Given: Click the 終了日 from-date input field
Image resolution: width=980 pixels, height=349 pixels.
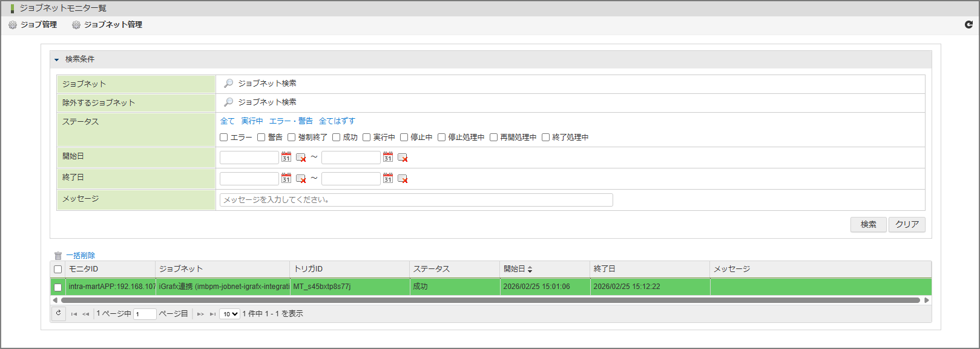Looking at the screenshot, I should tap(249, 179).
